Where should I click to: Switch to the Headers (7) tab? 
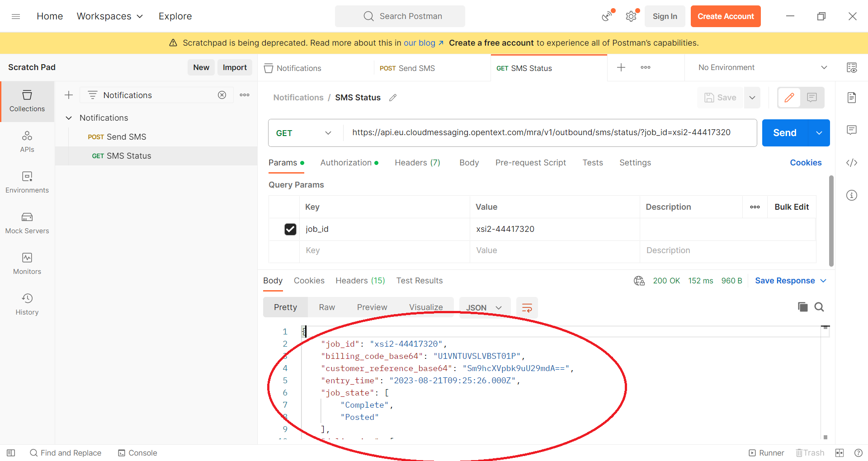(417, 163)
